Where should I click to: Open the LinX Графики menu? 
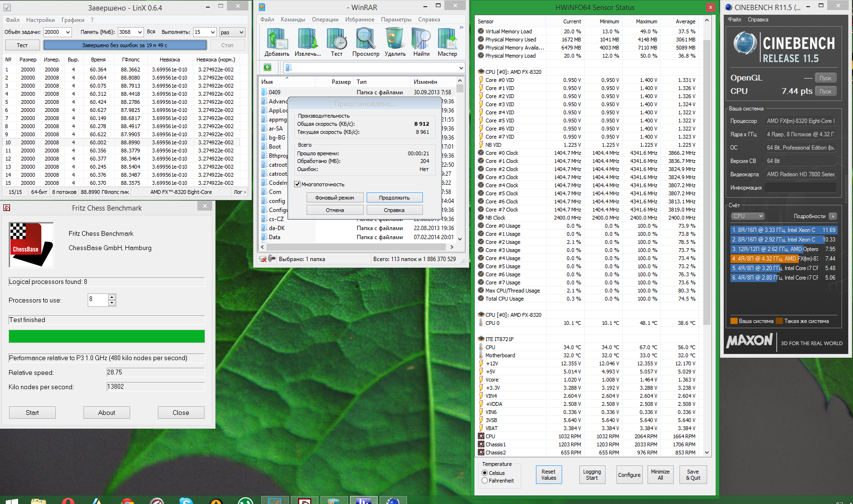[x=72, y=20]
